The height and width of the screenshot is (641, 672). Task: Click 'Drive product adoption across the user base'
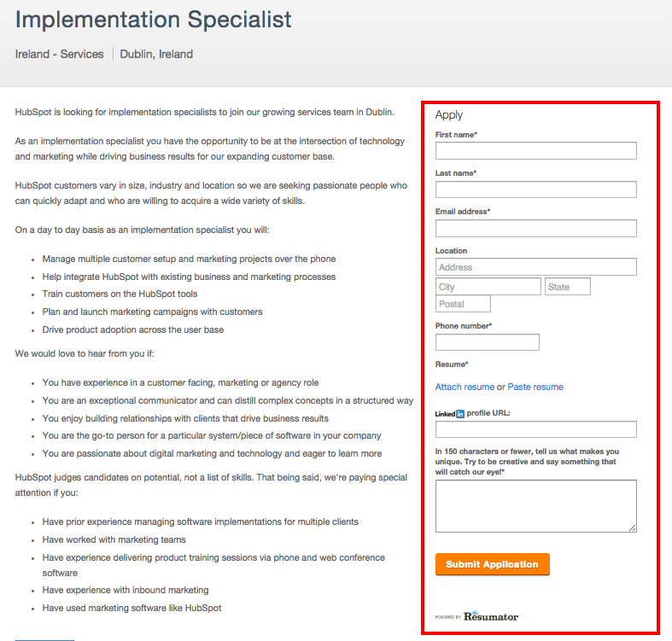tap(133, 330)
